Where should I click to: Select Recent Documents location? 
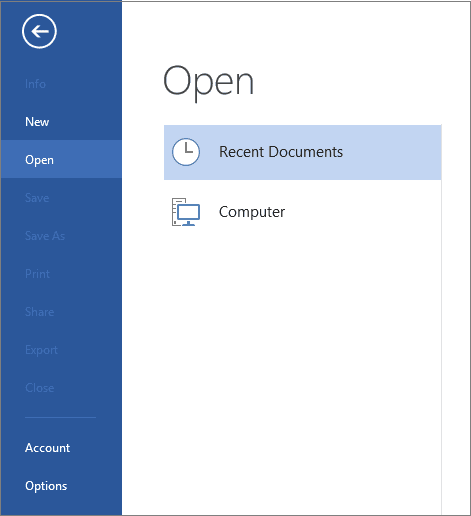coord(303,152)
